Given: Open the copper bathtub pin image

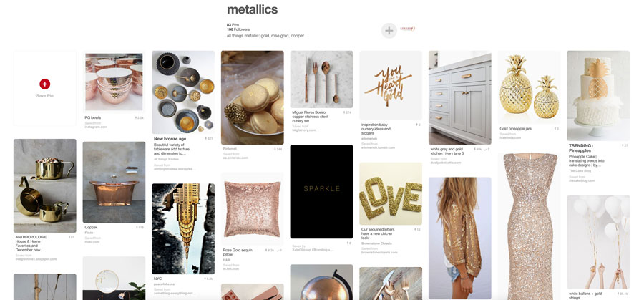Looking at the screenshot, I should 114,182.
